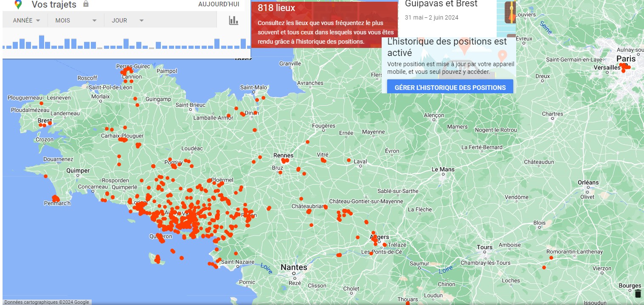
Task: Click the Saint-Malo label
Action: (254, 87)
